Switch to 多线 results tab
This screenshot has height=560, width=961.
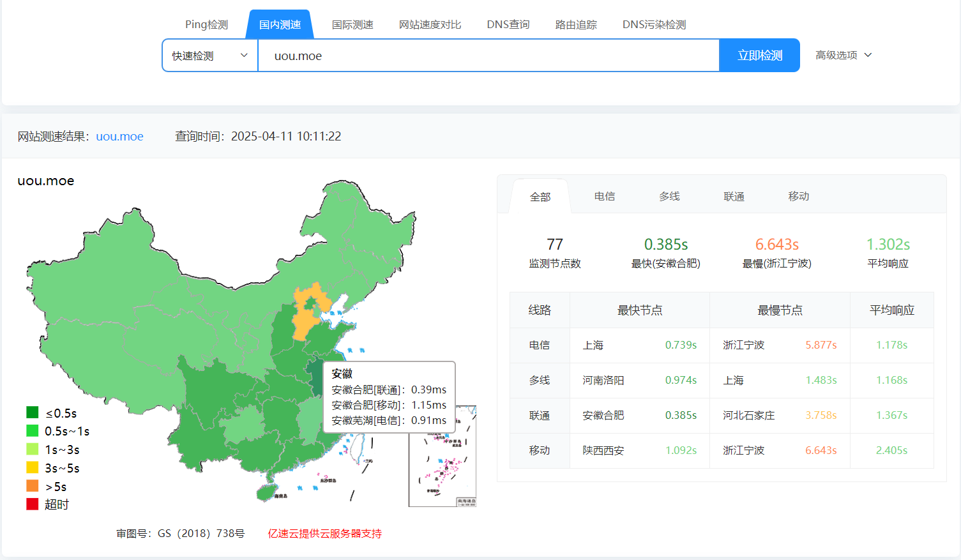pyautogui.click(x=669, y=196)
